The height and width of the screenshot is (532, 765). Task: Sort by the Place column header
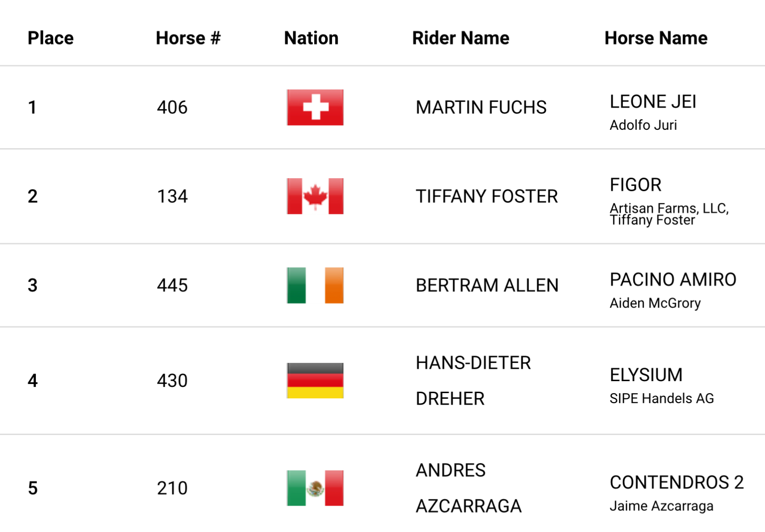(51, 38)
